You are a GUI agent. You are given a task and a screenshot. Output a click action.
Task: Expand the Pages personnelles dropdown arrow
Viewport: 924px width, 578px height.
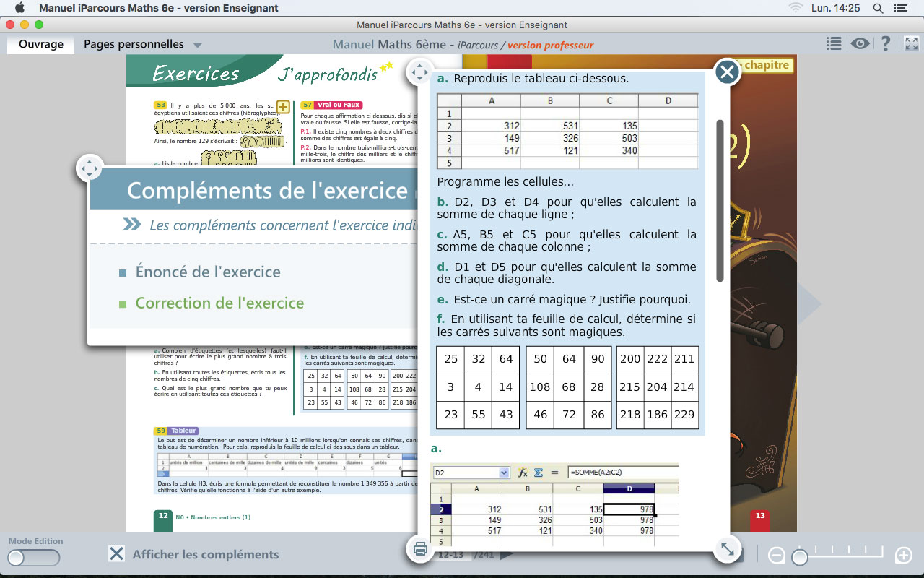point(197,46)
